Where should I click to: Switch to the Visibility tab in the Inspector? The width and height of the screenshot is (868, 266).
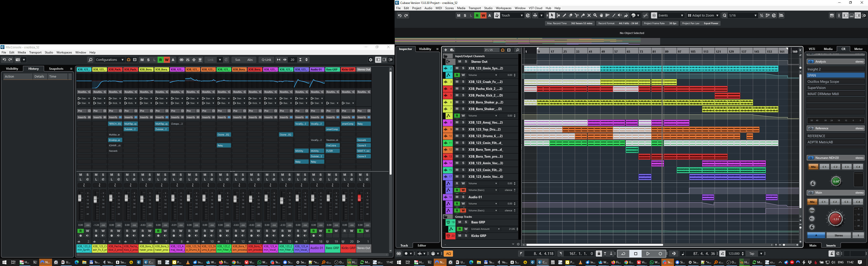pyautogui.click(x=425, y=49)
